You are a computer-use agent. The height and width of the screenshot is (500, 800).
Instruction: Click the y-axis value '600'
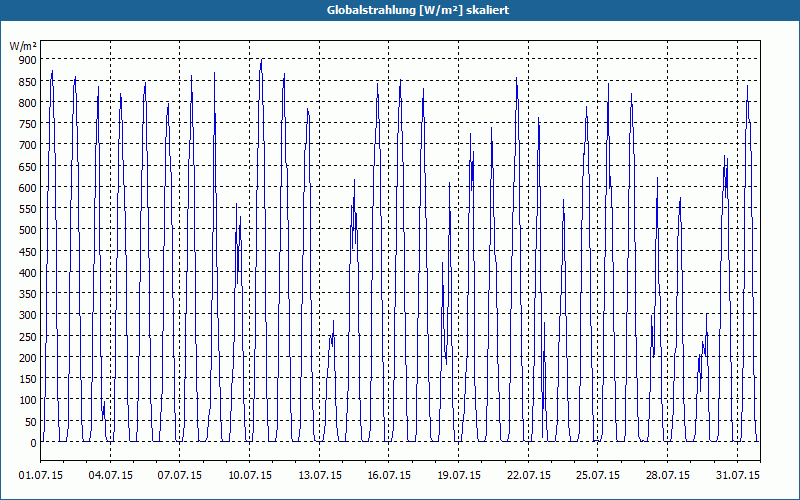pyautogui.click(x=27, y=188)
